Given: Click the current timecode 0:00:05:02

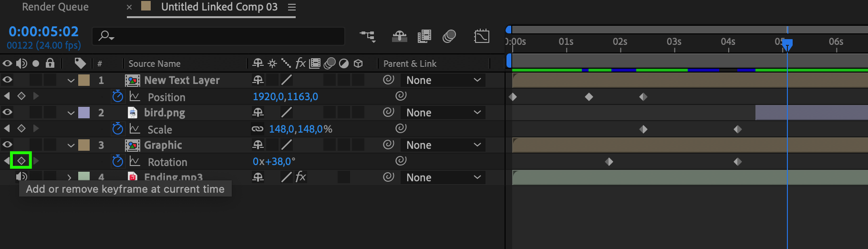Looking at the screenshot, I should 43,31.
